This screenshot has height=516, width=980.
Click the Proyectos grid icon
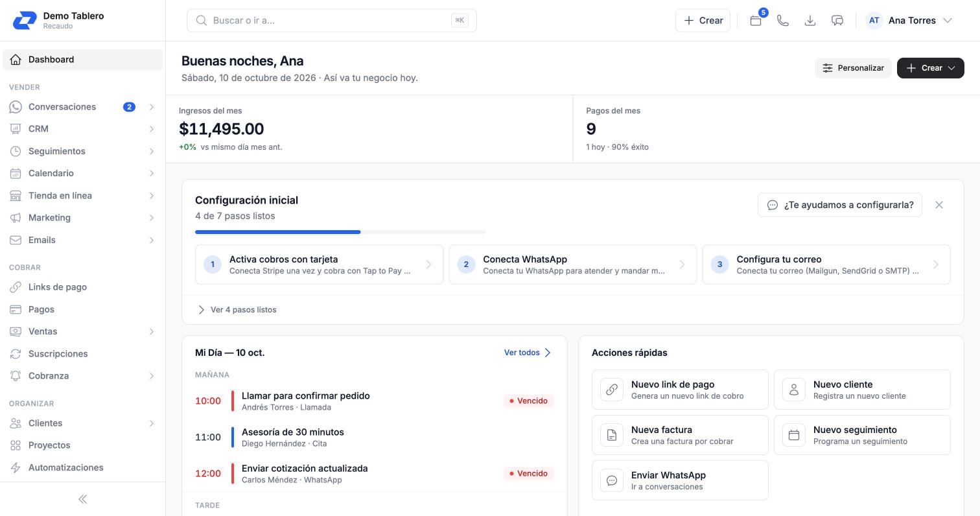16,445
